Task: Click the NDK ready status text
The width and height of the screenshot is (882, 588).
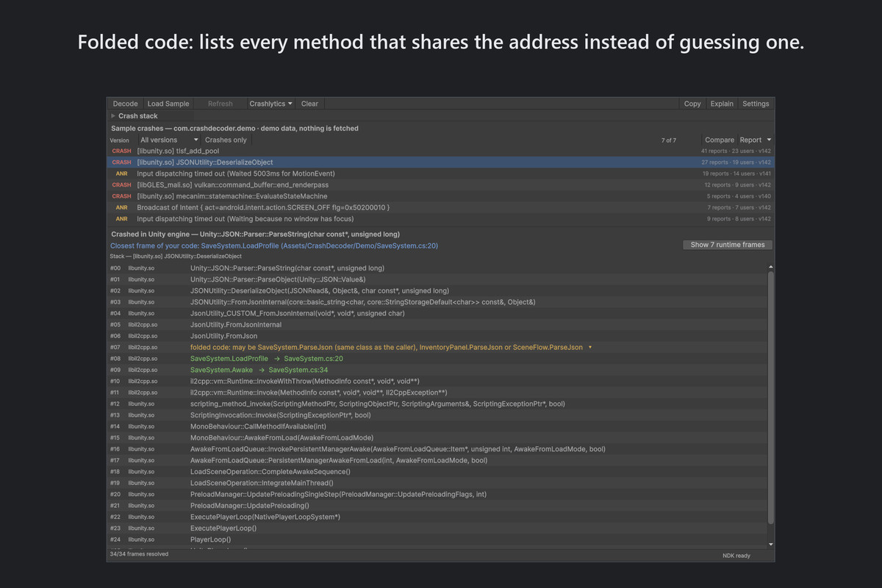Action: (736, 556)
